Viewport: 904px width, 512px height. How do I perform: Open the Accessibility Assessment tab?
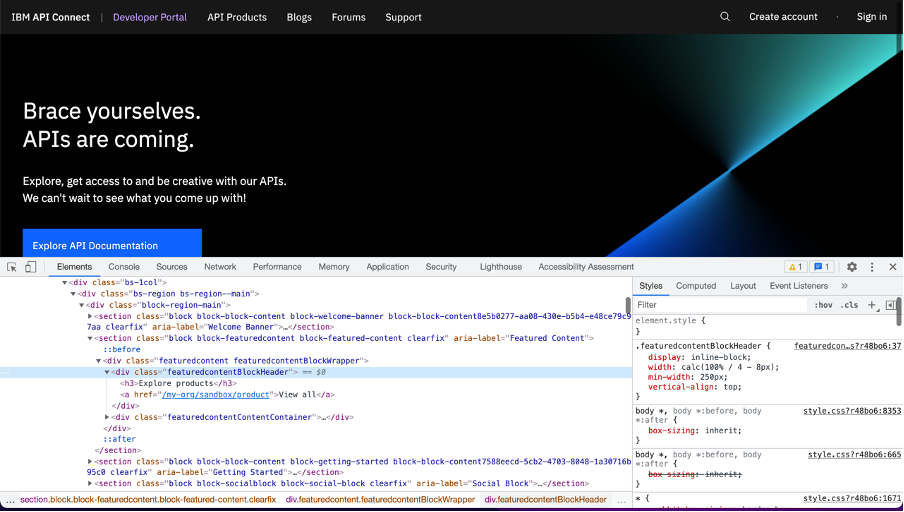pos(586,267)
